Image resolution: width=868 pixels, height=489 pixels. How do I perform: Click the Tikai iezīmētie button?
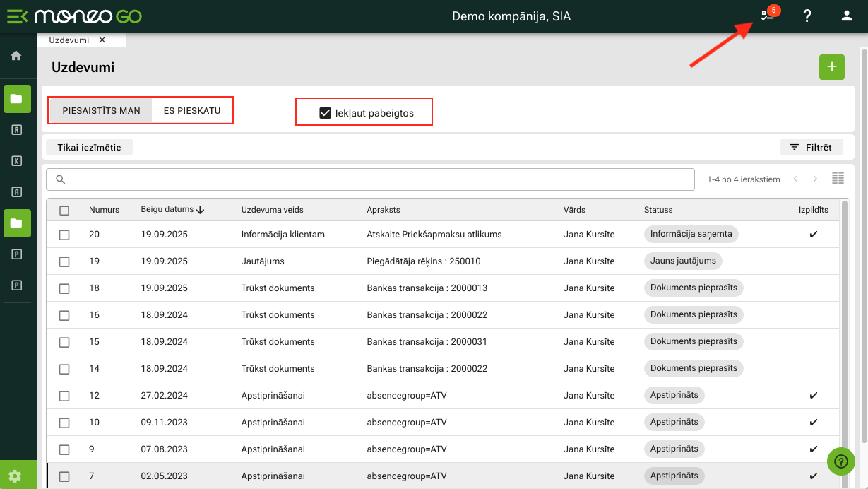coord(89,147)
